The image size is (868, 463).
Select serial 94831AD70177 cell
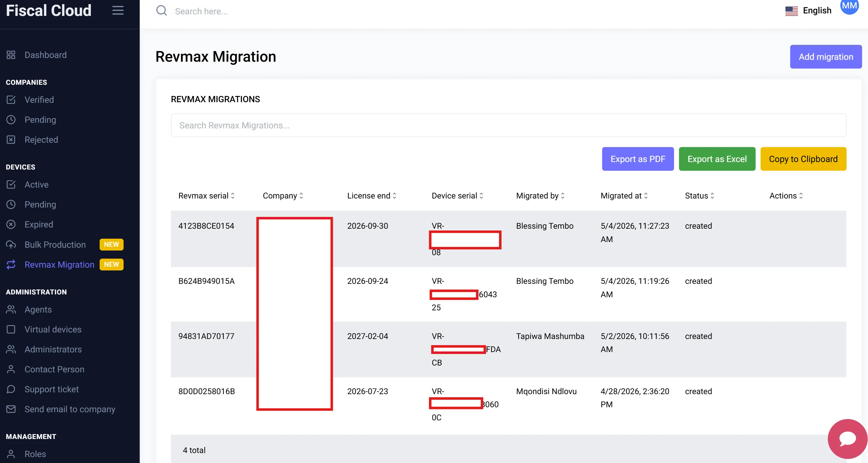(x=206, y=336)
